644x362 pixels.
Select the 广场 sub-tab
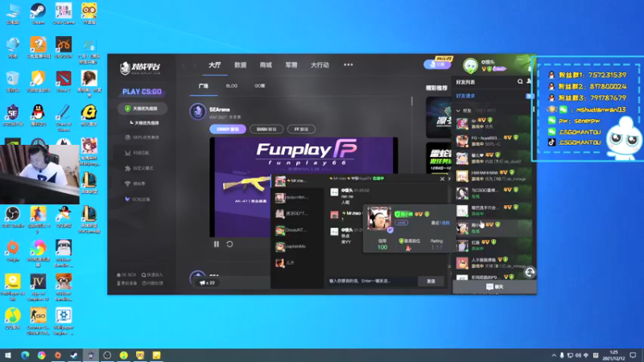click(204, 86)
